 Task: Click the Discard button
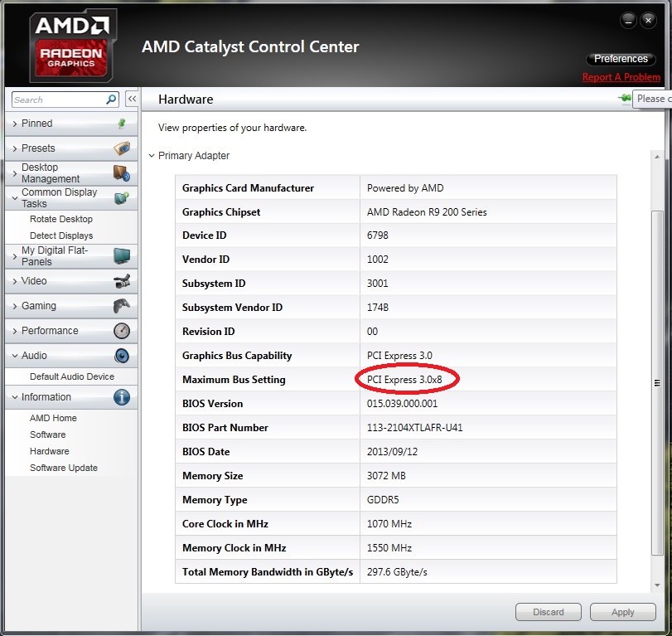pos(549,612)
